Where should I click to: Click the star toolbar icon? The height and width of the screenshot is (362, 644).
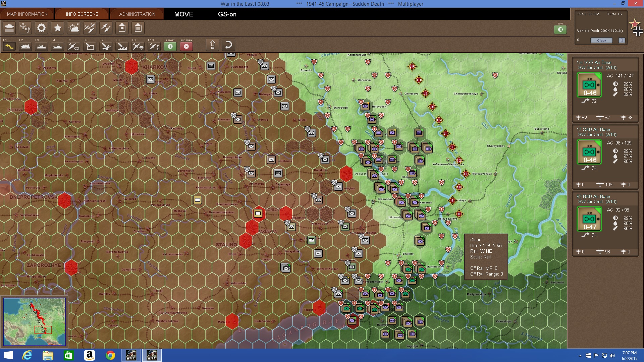tap(57, 28)
